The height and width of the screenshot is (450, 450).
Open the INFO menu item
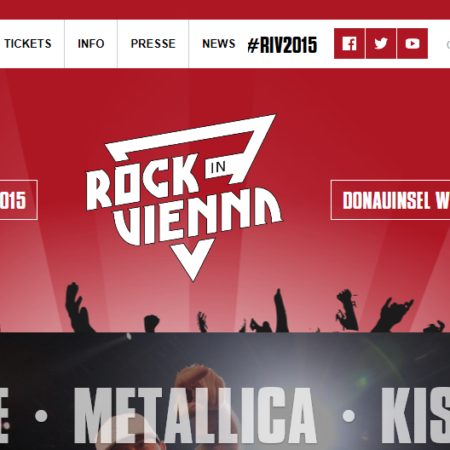[x=91, y=44]
